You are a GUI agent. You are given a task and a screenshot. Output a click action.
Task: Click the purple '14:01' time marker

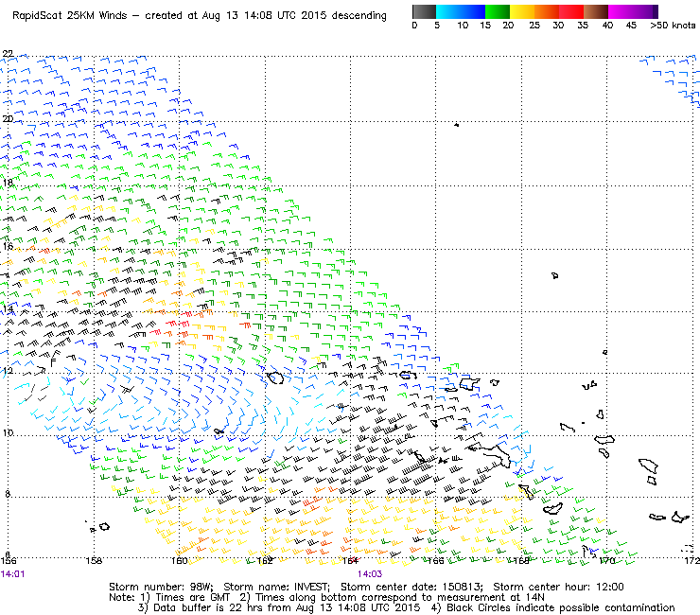12,574
